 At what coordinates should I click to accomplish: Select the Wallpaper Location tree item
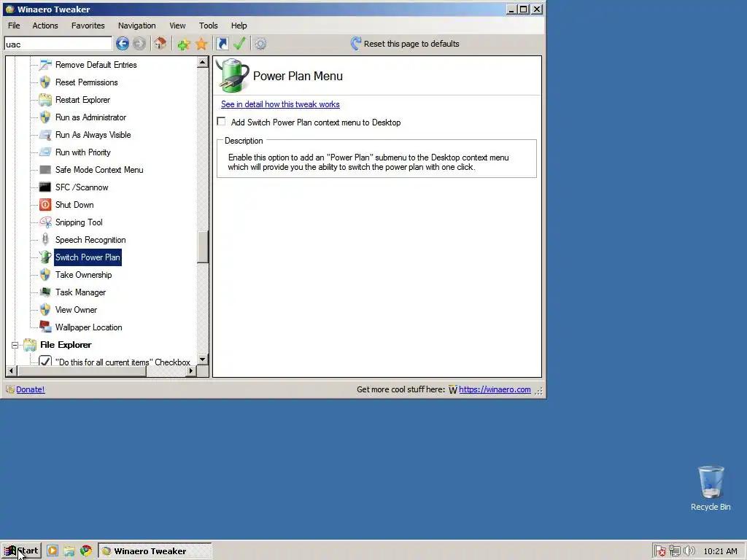(88, 327)
